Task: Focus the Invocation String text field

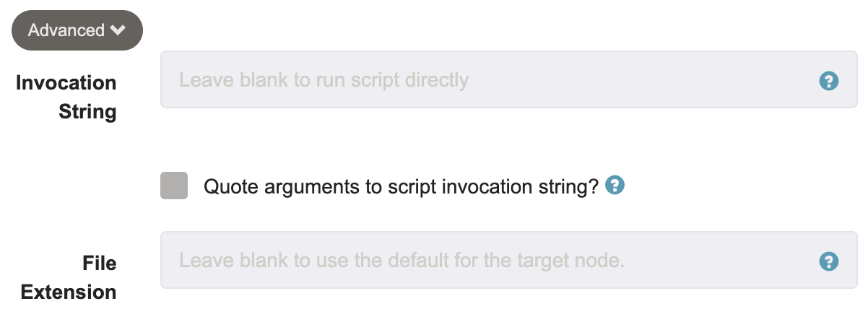Action: coord(508,79)
